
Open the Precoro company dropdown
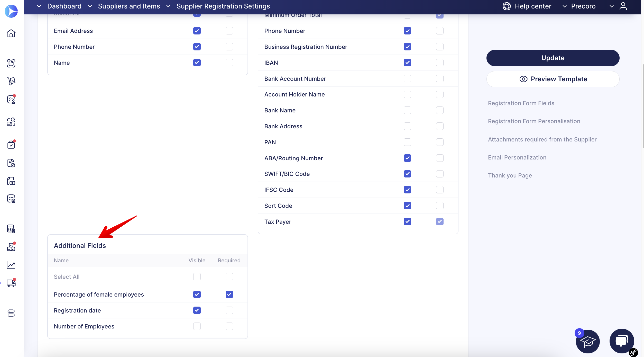pos(583,6)
